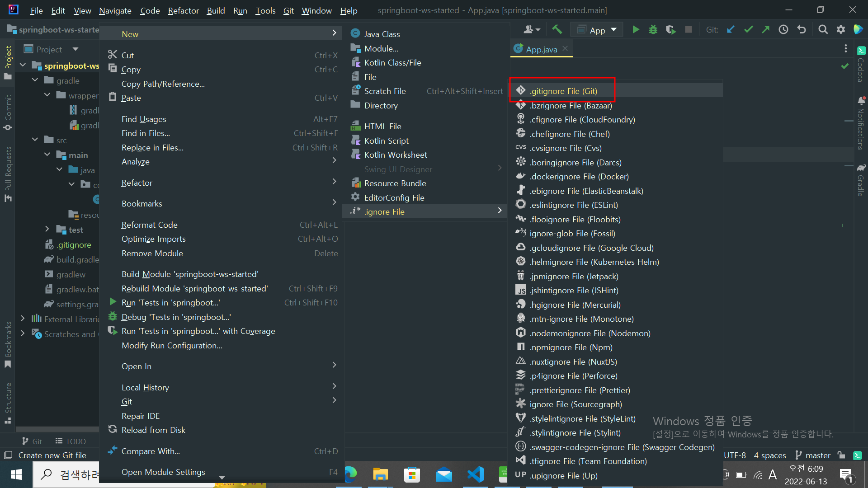
Task: Click the hammer Build Project icon
Action: (557, 30)
